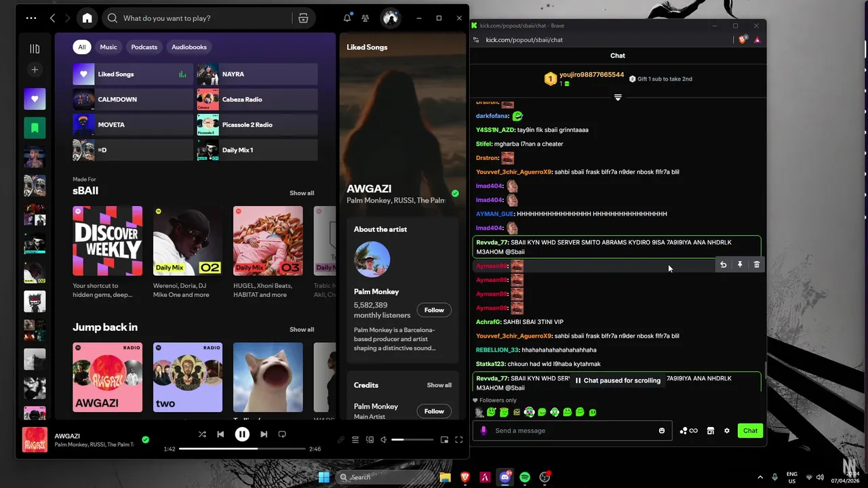Open Daily Mix 1 tile

(x=257, y=150)
